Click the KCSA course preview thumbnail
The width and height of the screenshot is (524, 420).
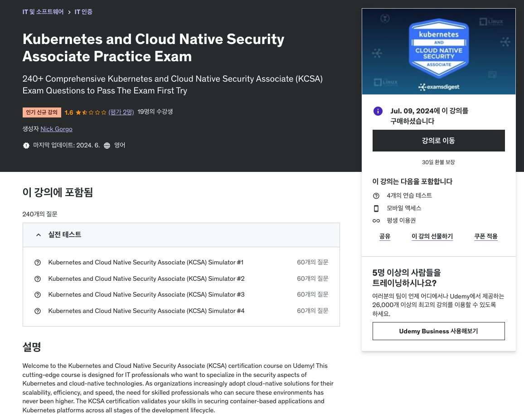tap(438, 52)
